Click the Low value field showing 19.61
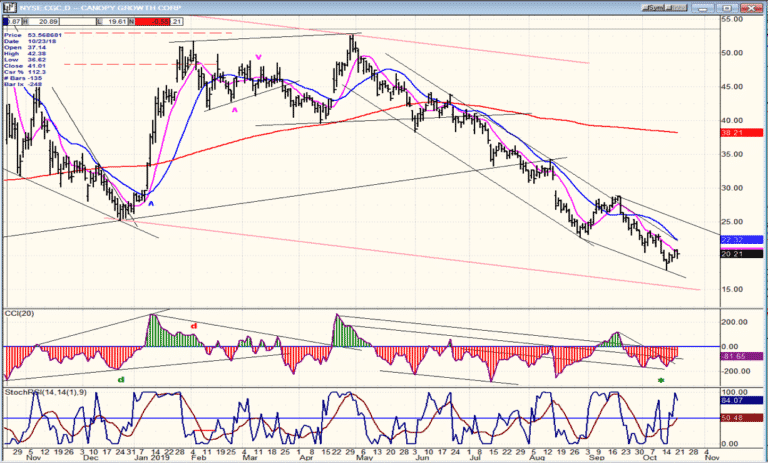 click(116, 22)
